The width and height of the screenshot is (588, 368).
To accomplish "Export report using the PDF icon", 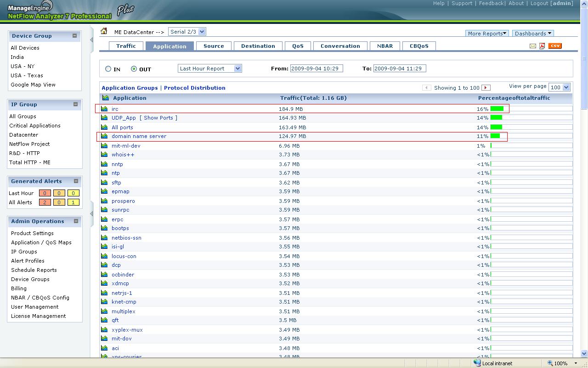I will [x=542, y=46].
